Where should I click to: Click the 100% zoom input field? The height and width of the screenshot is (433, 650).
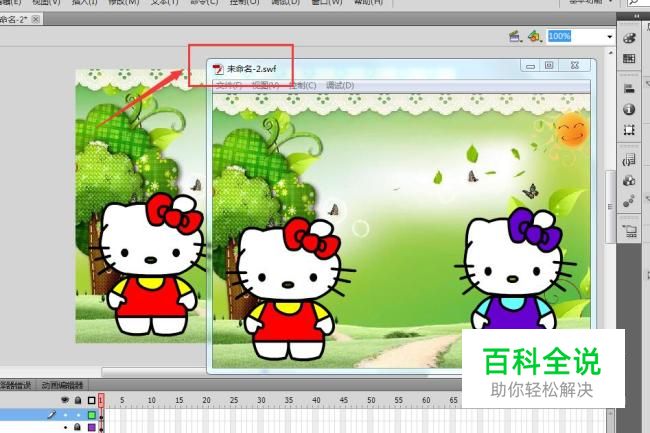(x=576, y=36)
